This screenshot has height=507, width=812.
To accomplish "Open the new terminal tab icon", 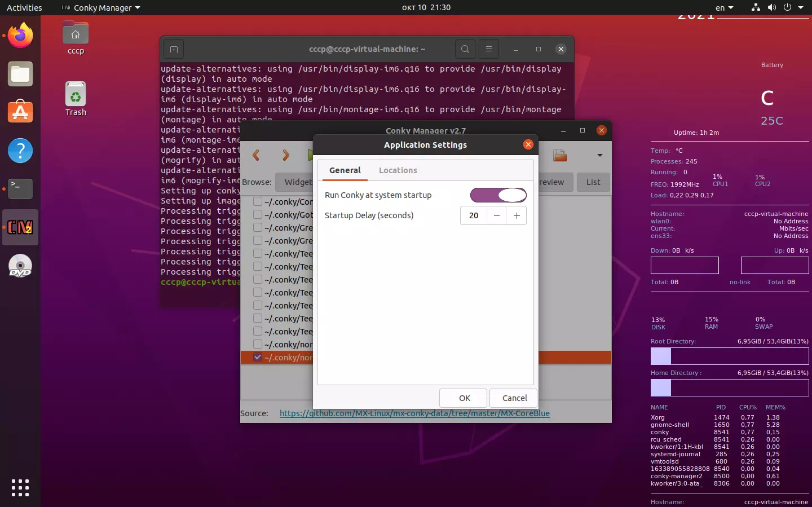I will coord(174,50).
